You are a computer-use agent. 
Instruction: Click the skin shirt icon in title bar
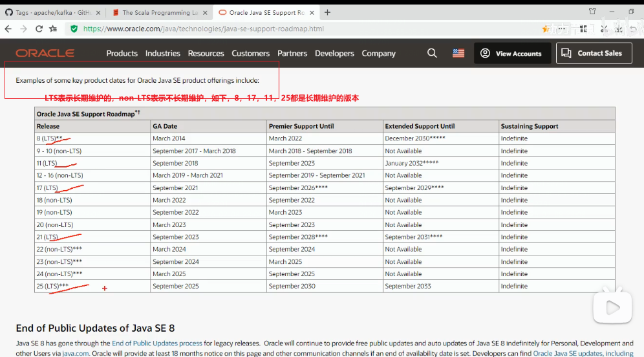592,12
